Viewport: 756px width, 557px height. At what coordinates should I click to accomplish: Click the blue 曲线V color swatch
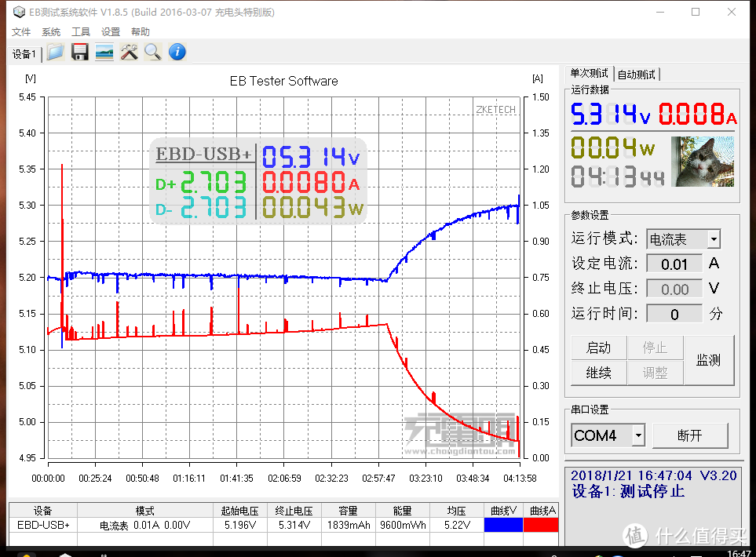click(x=503, y=525)
